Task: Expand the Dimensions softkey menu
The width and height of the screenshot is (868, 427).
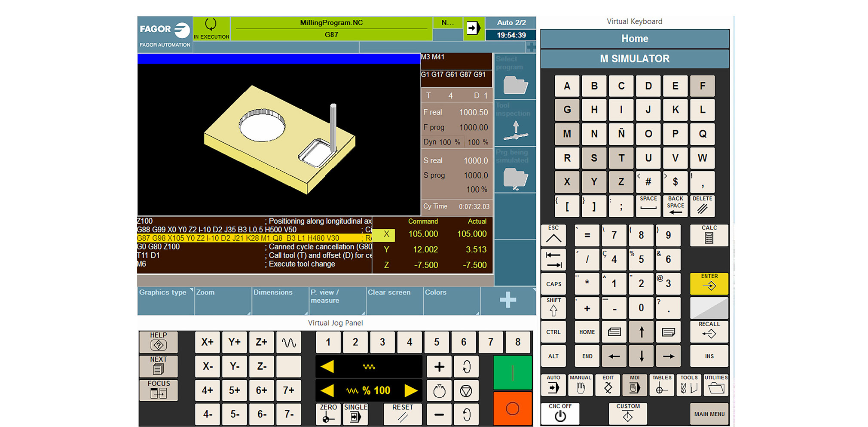Action: (280, 300)
